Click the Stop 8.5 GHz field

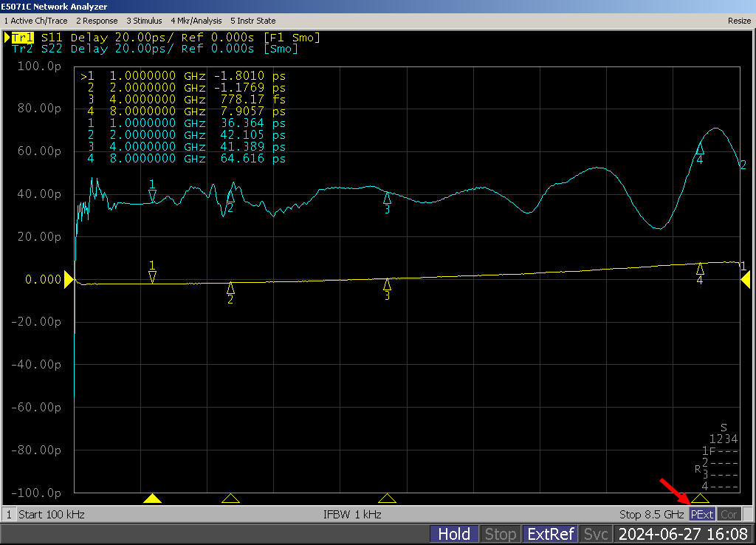pos(652,514)
